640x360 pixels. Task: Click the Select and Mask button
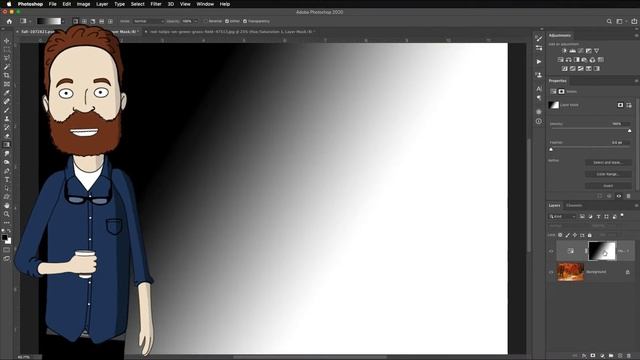coord(608,162)
